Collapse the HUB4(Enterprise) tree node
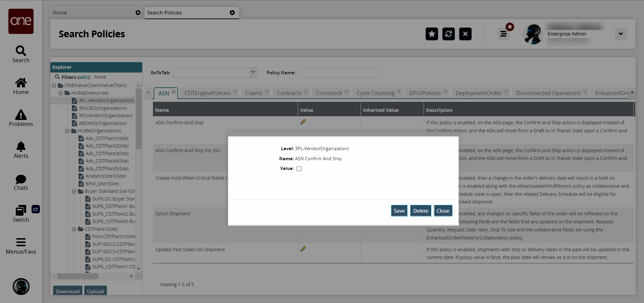This screenshot has width=644, height=303. [61, 93]
